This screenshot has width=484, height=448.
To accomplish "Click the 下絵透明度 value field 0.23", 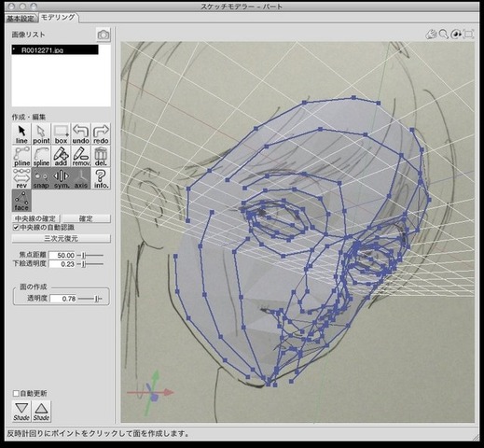I will 62,264.
